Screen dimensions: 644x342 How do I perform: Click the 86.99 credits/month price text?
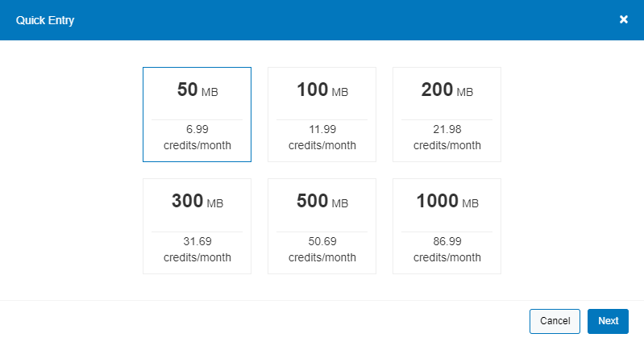coord(447,249)
